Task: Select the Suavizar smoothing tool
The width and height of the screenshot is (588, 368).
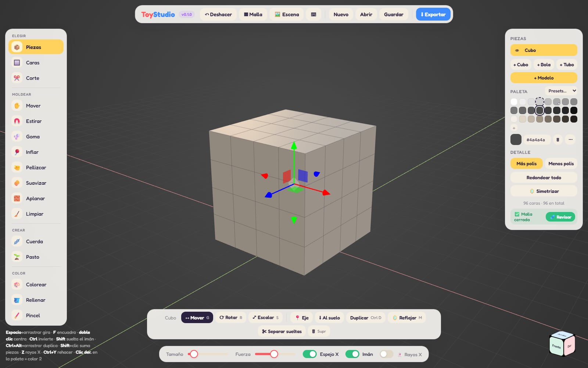Action: (36, 183)
